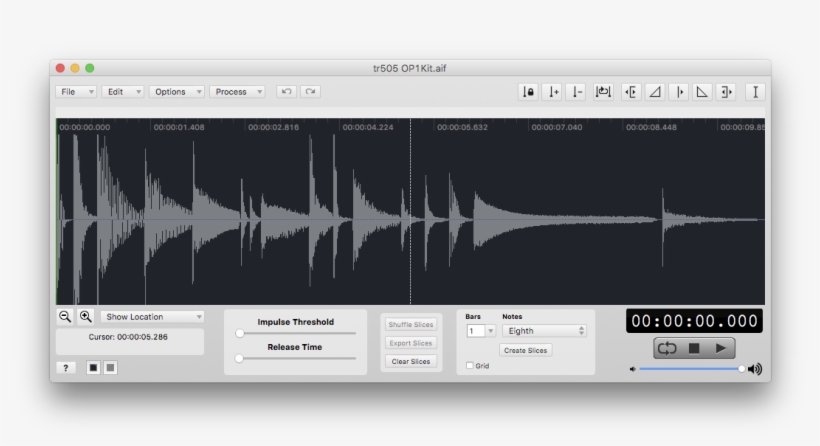Open the Process menu
The width and height of the screenshot is (820, 446).
point(237,92)
